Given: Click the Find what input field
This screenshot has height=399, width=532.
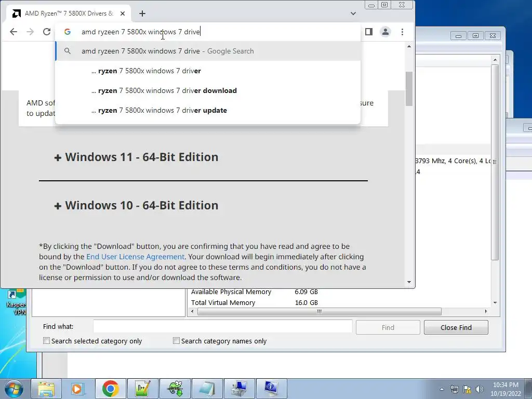Looking at the screenshot, I should pos(222,327).
